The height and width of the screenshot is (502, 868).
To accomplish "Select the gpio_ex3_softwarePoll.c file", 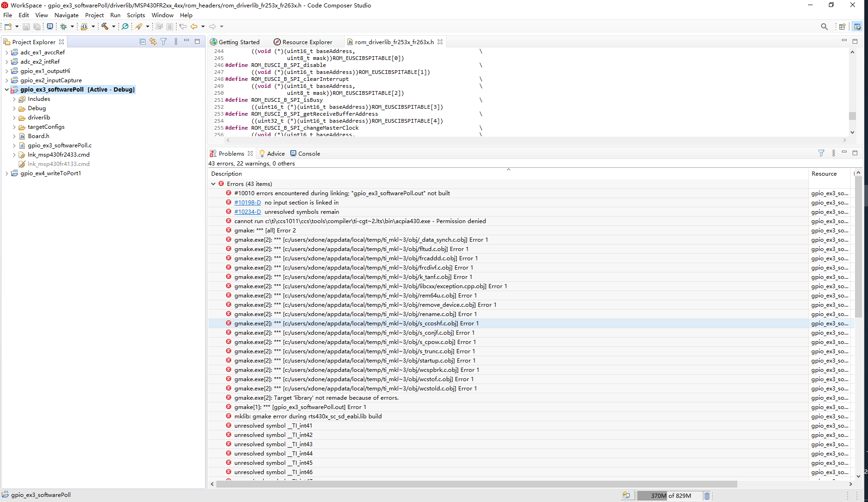I will tap(60, 145).
